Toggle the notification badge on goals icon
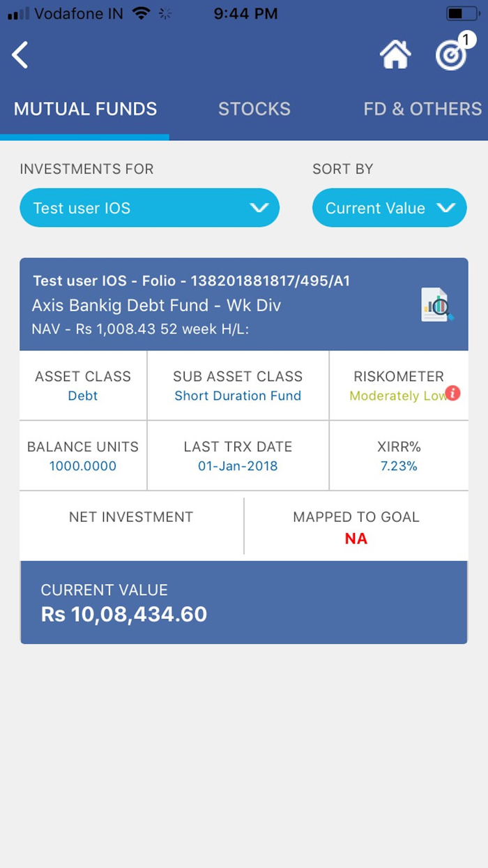 [x=466, y=39]
